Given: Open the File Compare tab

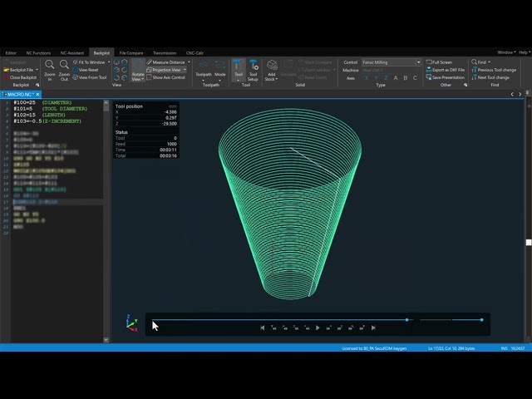Looking at the screenshot, I should pos(131,53).
